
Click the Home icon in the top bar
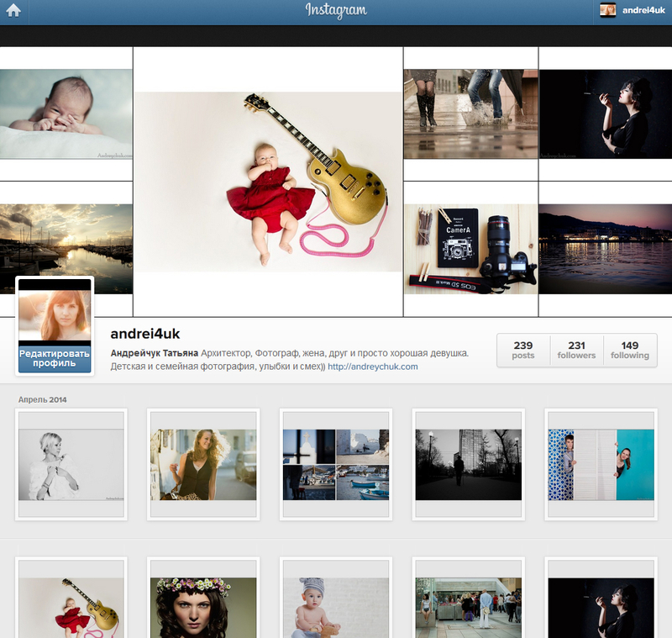13,11
